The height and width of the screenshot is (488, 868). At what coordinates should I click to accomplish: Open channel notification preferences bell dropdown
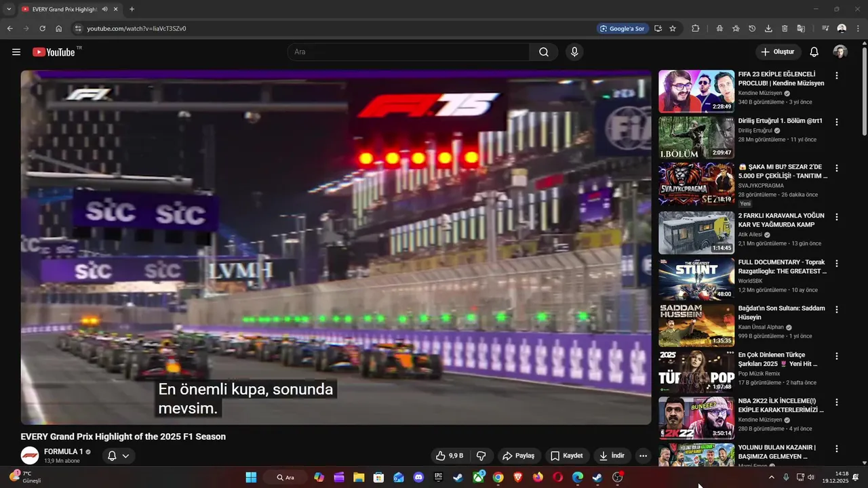[118, 456]
